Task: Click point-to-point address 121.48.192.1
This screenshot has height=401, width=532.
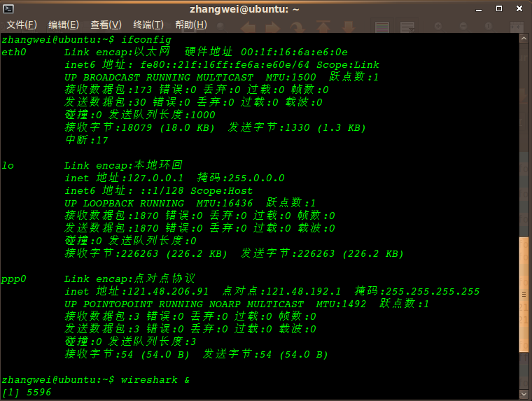Action: 303,291
